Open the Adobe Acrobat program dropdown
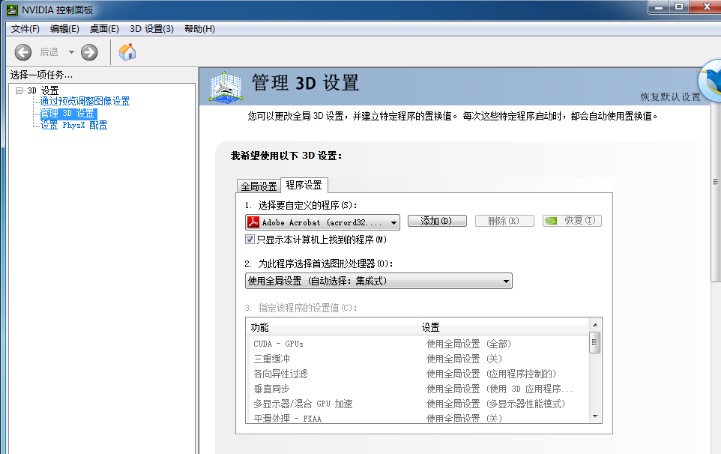Viewport: 721px width, 454px height. pos(322,222)
